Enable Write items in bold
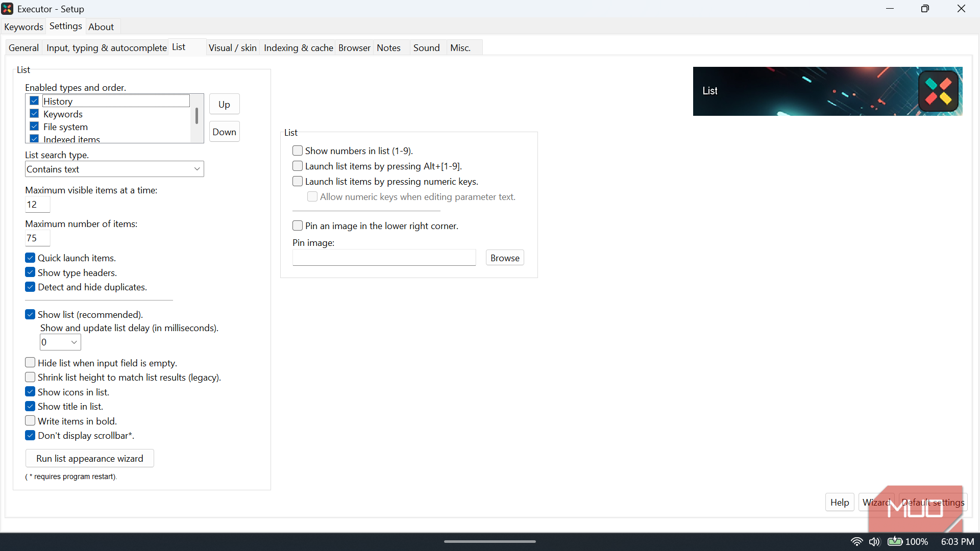Screen dimensions: 980x551 click(x=30, y=421)
